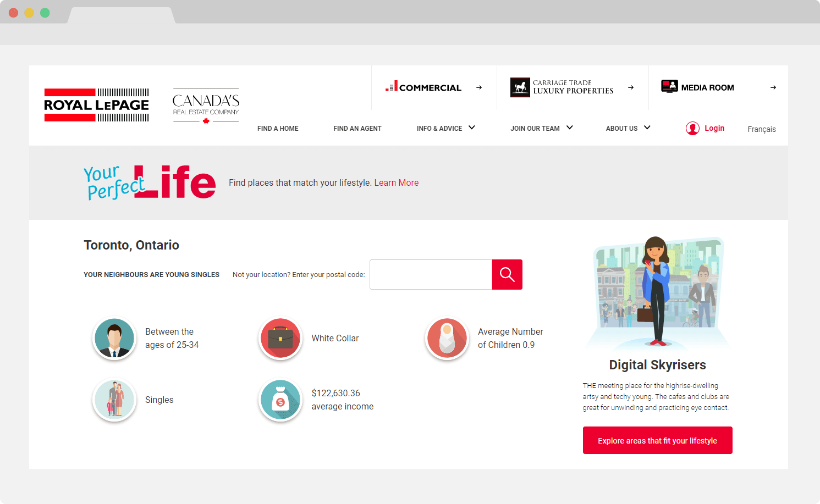Click the Carriage Trade lion icon

point(520,87)
